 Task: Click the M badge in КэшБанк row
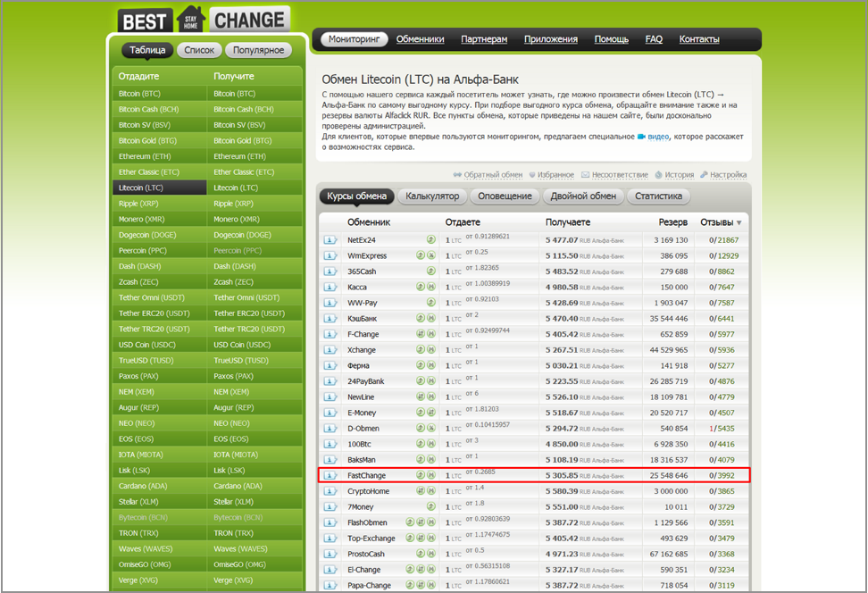[431, 318]
